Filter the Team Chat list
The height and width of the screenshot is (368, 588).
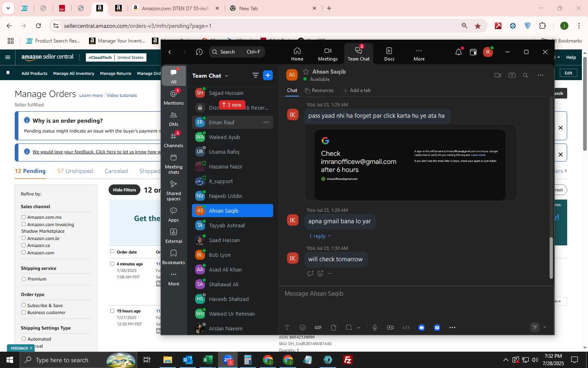point(256,75)
